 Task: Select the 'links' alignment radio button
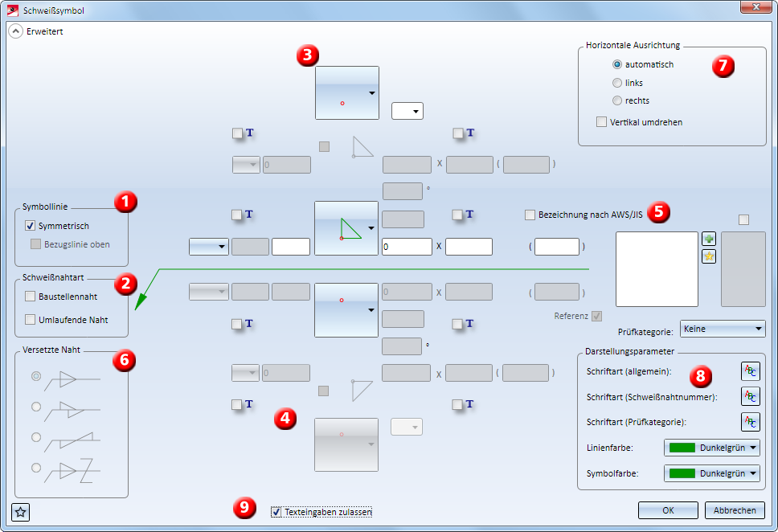coord(617,83)
